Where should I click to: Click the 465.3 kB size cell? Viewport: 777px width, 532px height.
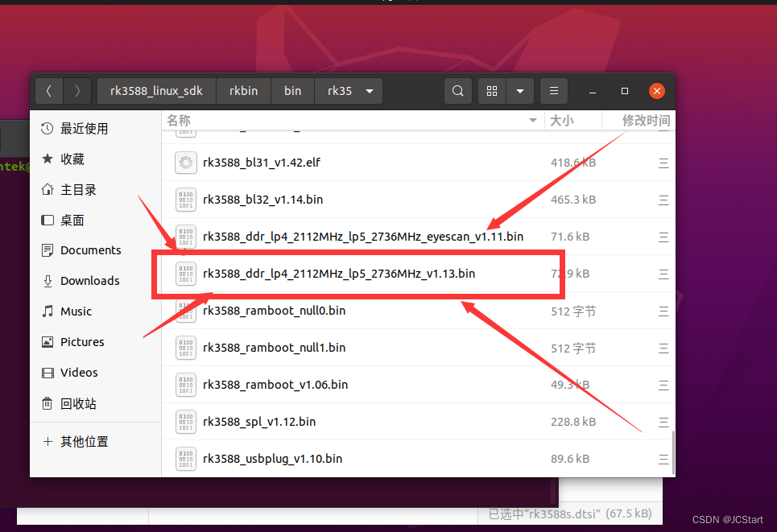click(x=573, y=200)
